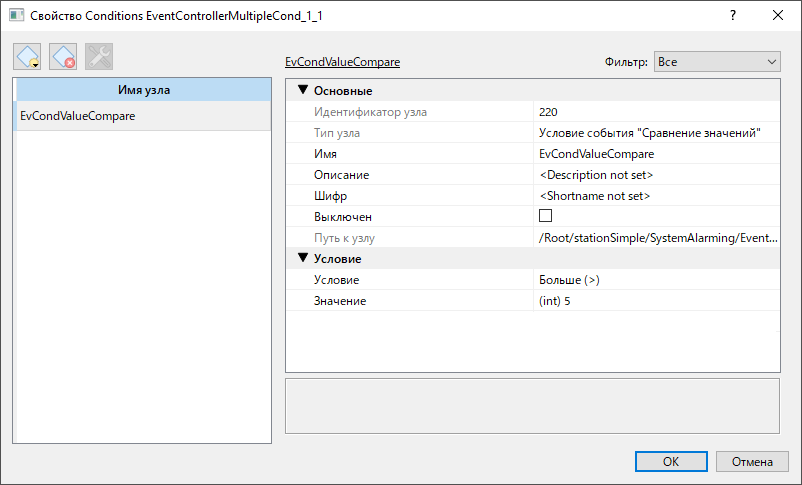This screenshot has height=485, width=802.
Task: Click the Отмена button
Action: 752,461
